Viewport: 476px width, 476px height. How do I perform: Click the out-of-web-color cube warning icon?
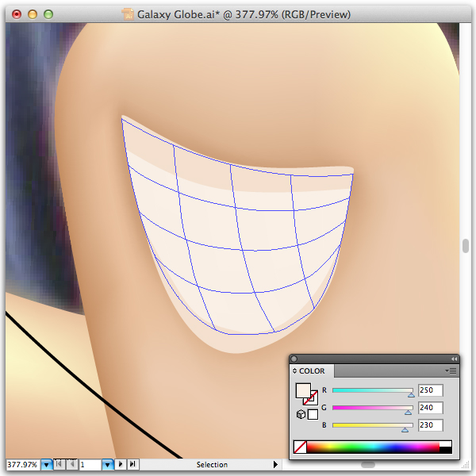301,414
